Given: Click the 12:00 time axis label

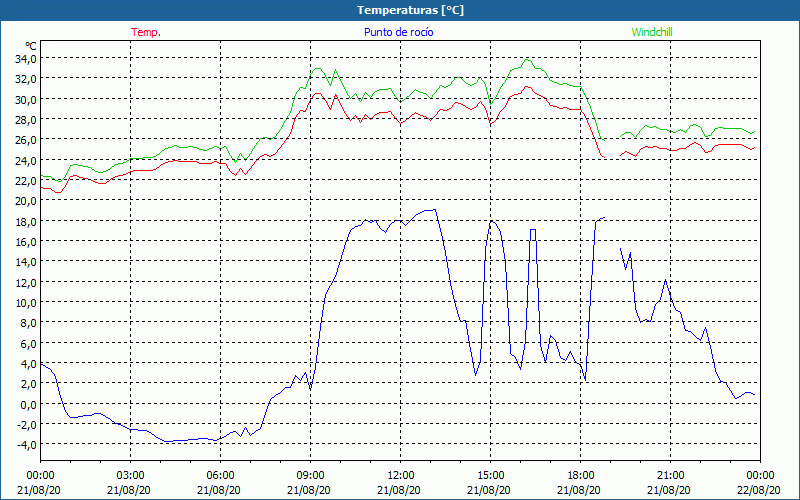Looking at the screenshot, I should coord(401,476).
